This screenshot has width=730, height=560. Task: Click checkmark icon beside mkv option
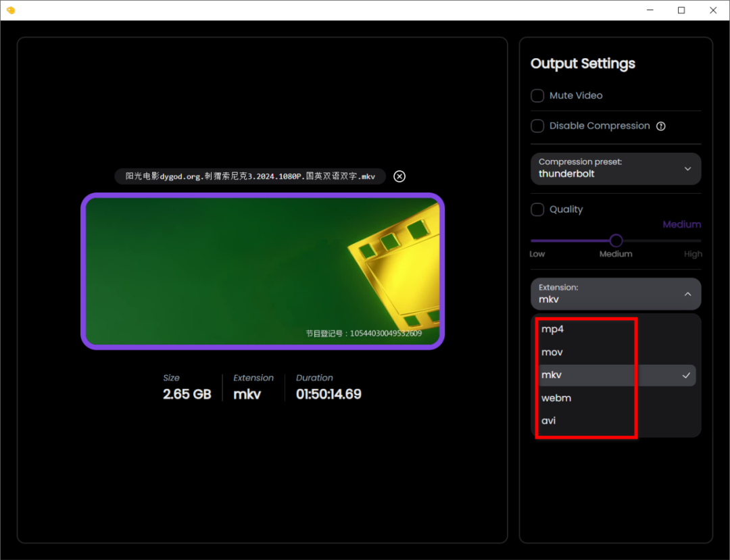[x=686, y=376]
